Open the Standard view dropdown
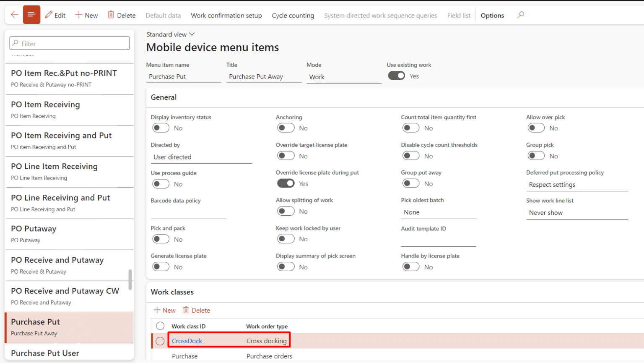Screen dimensions: 644x363 [x=170, y=34]
